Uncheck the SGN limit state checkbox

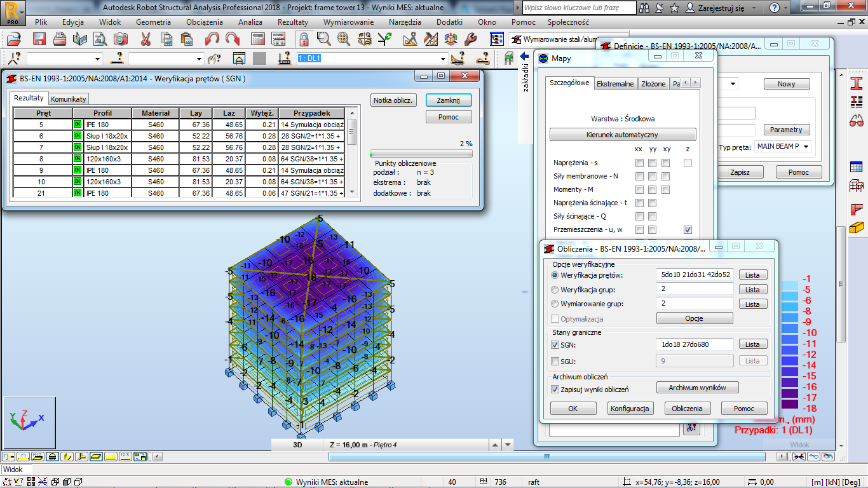tap(555, 344)
